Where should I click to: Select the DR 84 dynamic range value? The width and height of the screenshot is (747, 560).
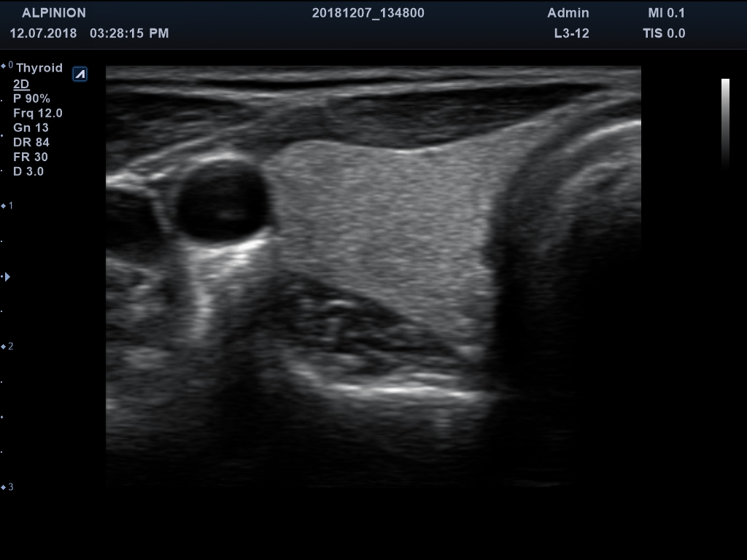pos(31,142)
